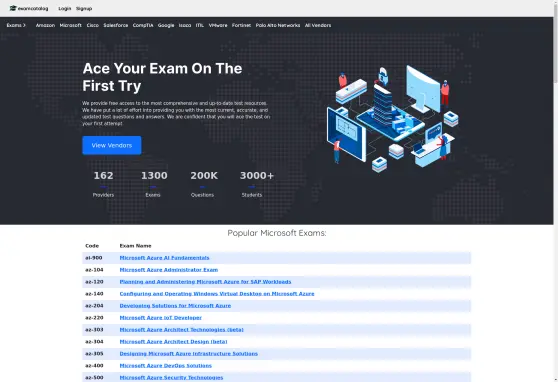Click the Popular Microsoft Exams heading
Image resolution: width=558 pixels, height=382 pixels.
tap(277, 233)
